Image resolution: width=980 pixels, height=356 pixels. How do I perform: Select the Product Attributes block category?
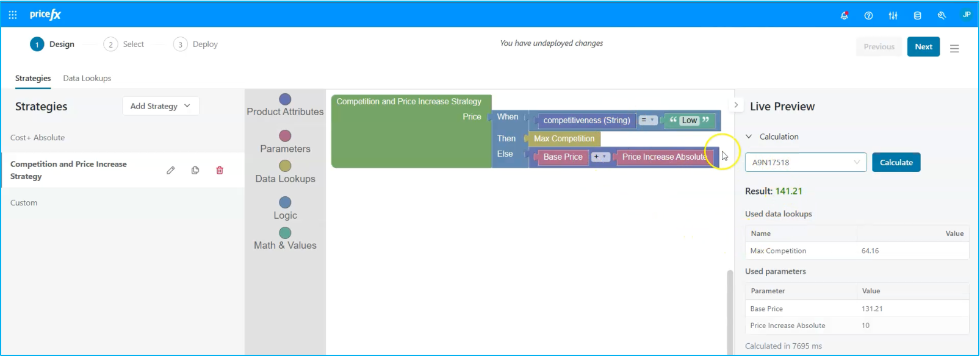pyautogui.click(x=285, y=105)
